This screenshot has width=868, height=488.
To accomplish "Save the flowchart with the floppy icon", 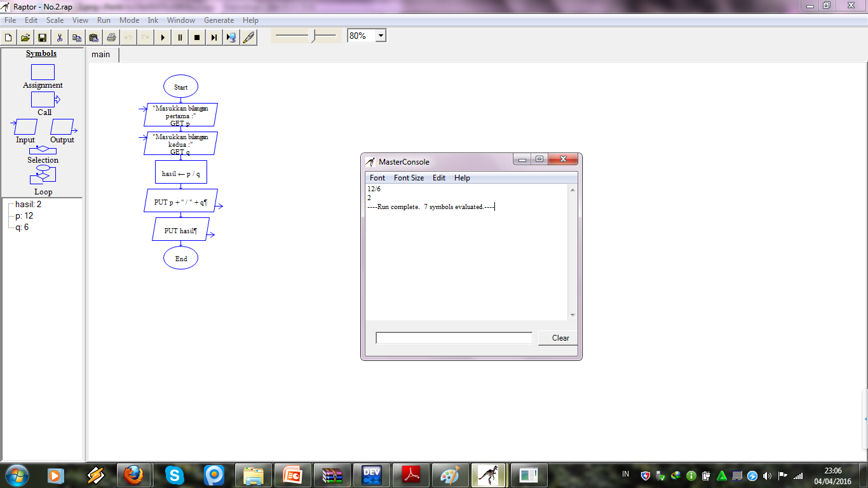I will pyautogui.click(x=43, y=37).
